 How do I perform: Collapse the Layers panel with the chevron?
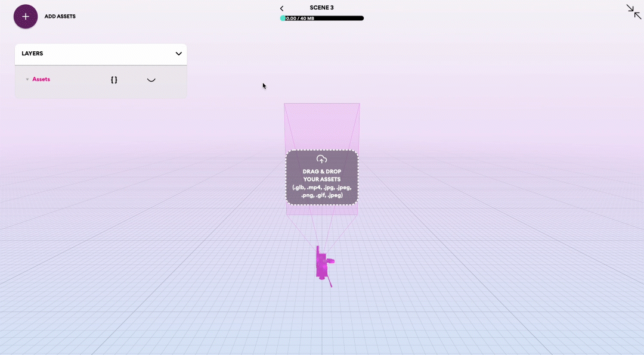[x=178, y=54]
